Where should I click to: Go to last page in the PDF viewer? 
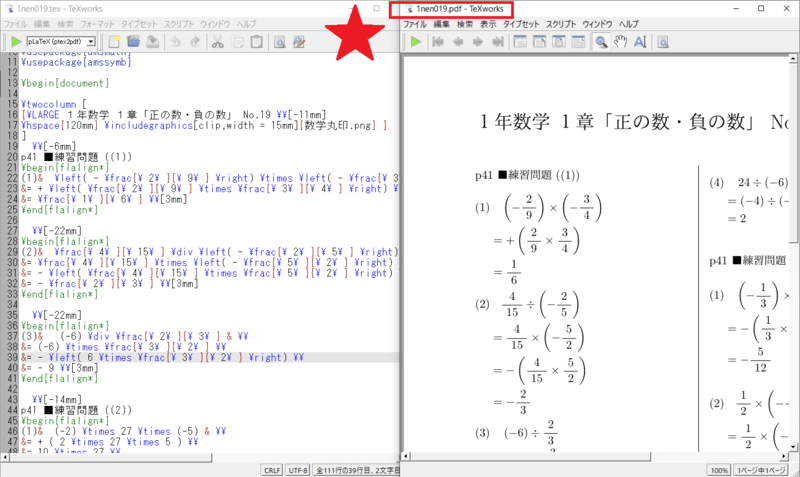pos(497,42)
